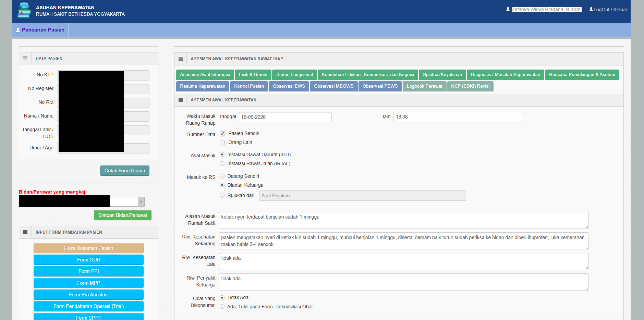This screenshot has height=320, width=644.
Task: Check the Orang Lain checkbox
Action: [222, 143]
